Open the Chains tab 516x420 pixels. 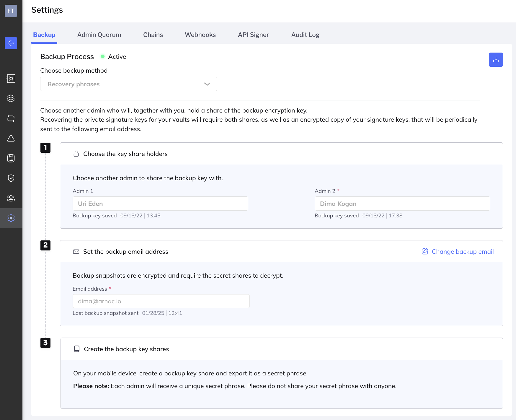[153, 35]
